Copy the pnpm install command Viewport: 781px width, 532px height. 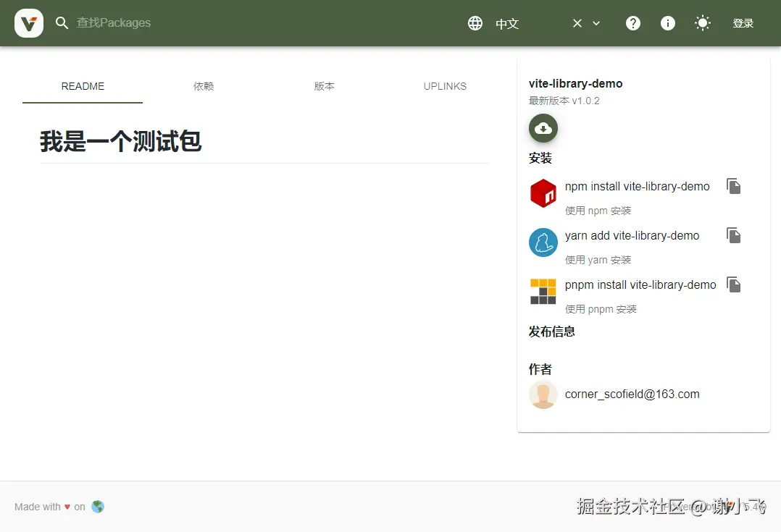733,284
